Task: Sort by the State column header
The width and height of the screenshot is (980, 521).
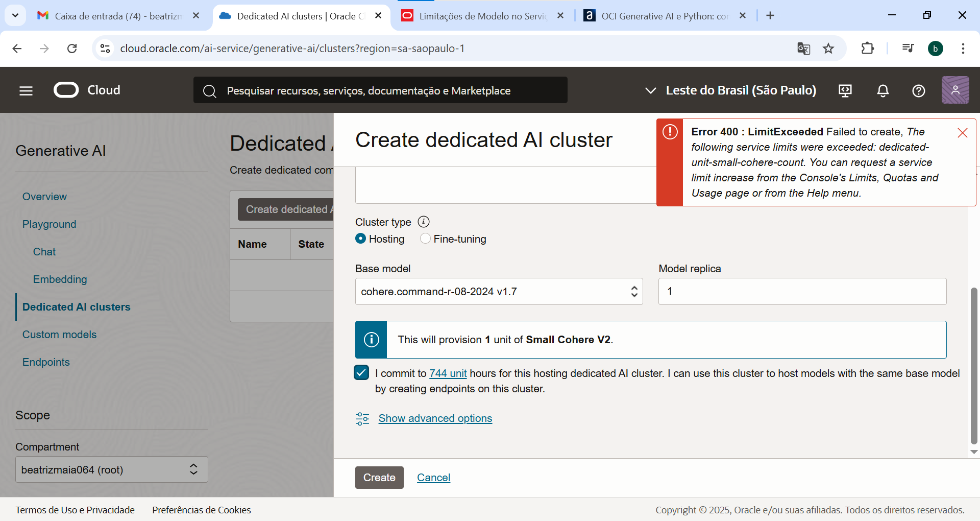Action: click(311, 244)
